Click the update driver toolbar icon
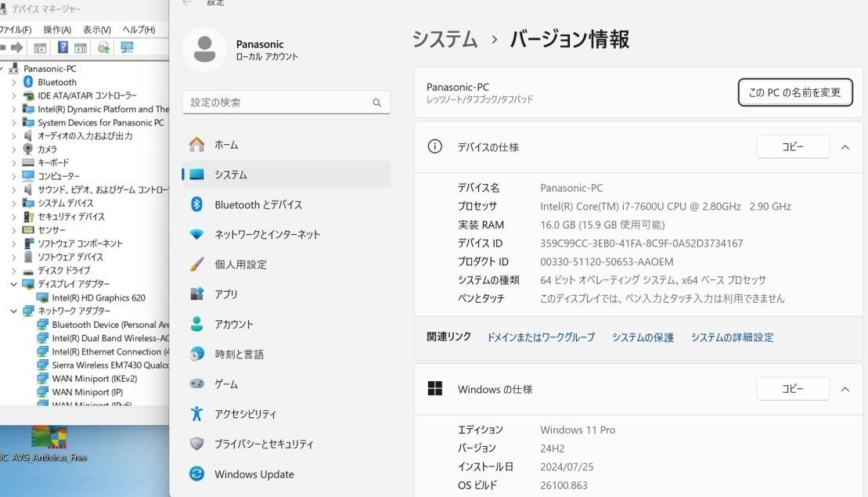868x497 pixels. pyautogui.click(x=103, y=48)
